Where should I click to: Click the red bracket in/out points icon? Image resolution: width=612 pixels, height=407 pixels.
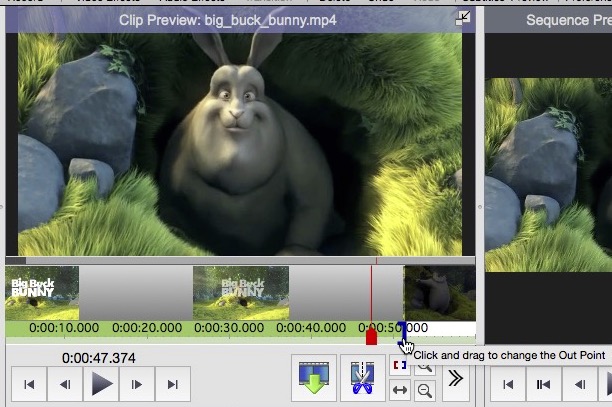click(x=400, y=365)
